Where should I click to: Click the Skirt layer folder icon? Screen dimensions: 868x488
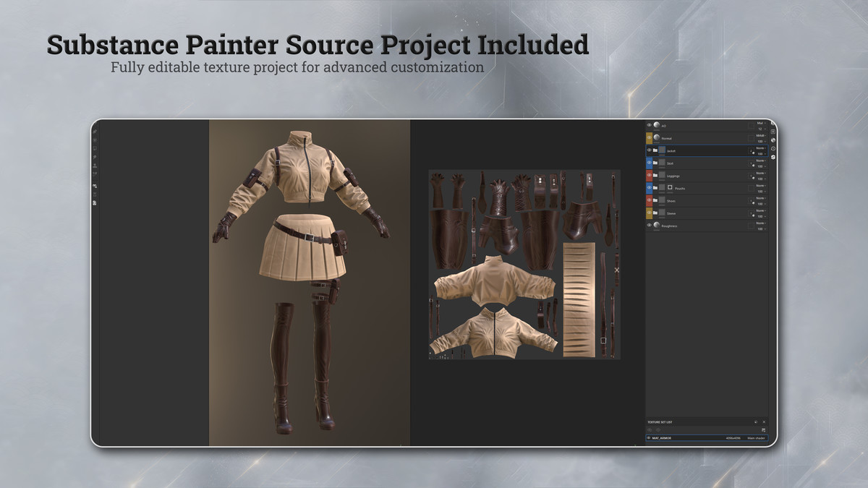655,163
